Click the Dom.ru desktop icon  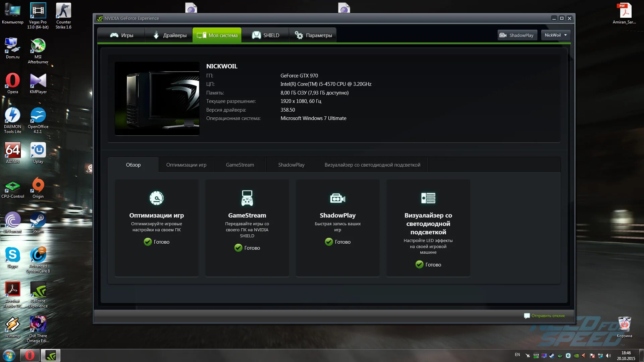[x=13, y=48]
